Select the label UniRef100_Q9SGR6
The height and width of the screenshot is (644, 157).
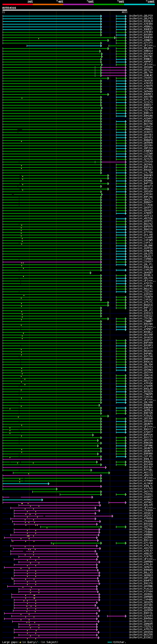coord(141,67)
